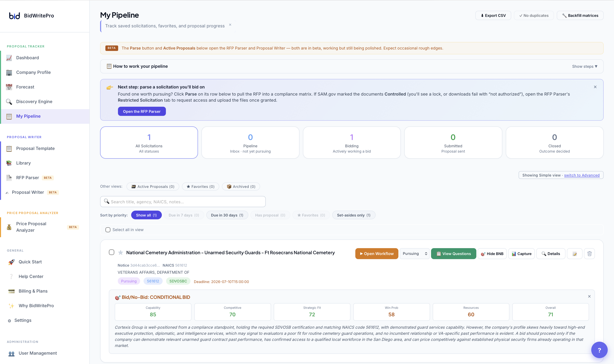Click the BidWritePro logo icon
The image size is (614, 364).
(x=14, y=16)
